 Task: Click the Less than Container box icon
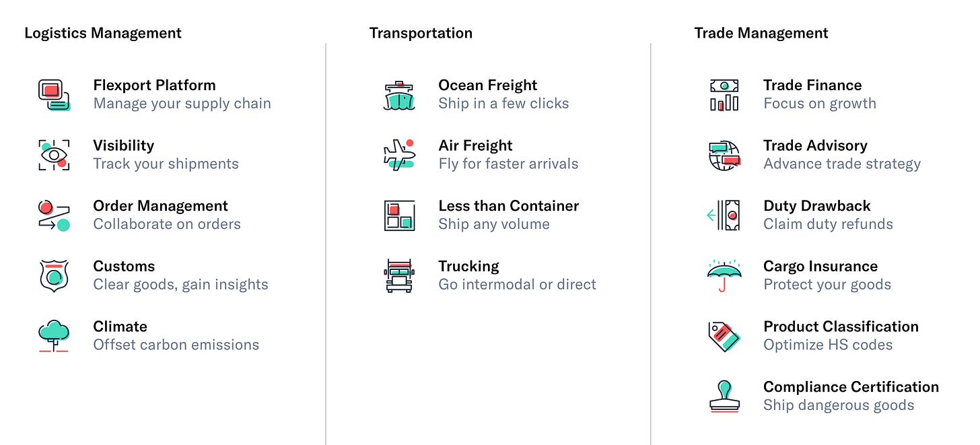399,215
